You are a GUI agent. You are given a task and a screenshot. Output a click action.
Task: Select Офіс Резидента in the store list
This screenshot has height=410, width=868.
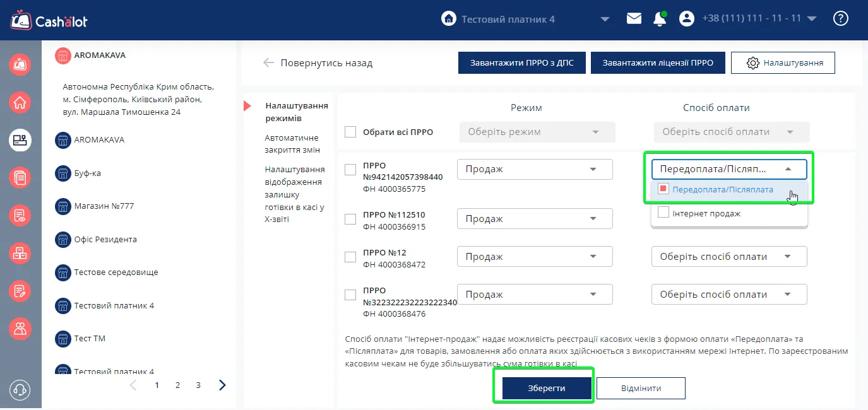(105, 240)
